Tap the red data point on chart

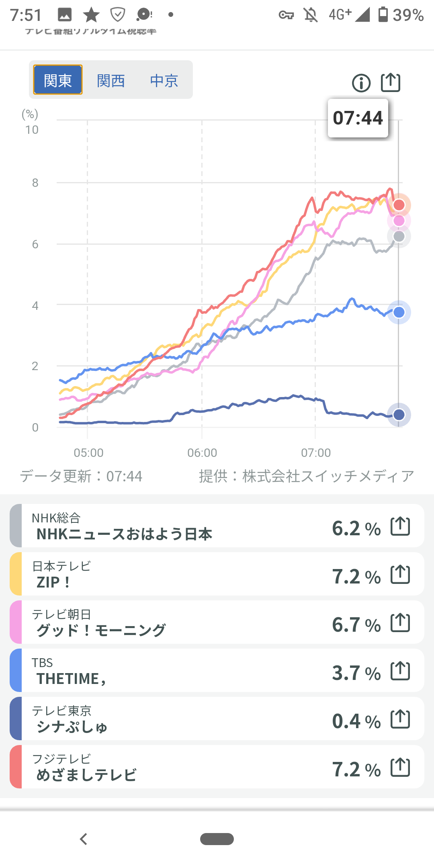click(x=399, y=205)
